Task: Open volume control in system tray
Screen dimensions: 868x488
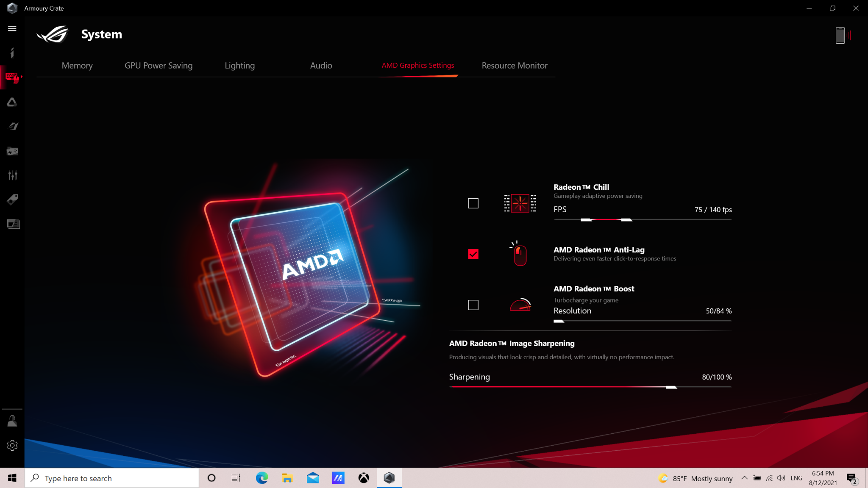Action: coord(781,478)
